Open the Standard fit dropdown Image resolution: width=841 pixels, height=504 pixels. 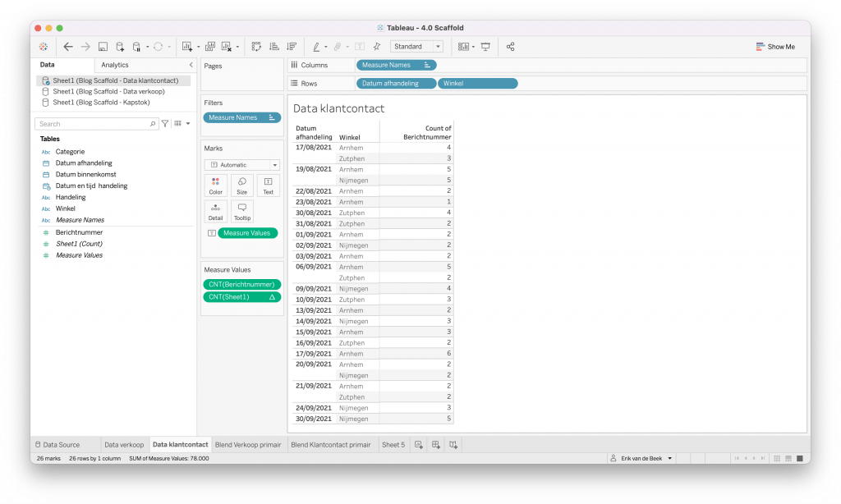(x=417, y=47)
